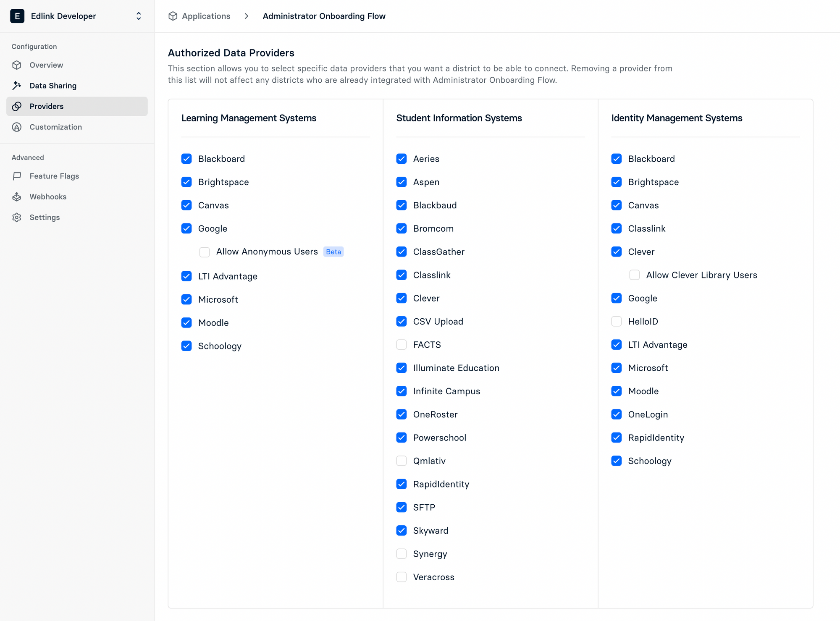Screen dimensions: 840x621
Task: Uncheck Canvas under Identity Management Systems
Action: pyautogui.click(x=617, y=205)
